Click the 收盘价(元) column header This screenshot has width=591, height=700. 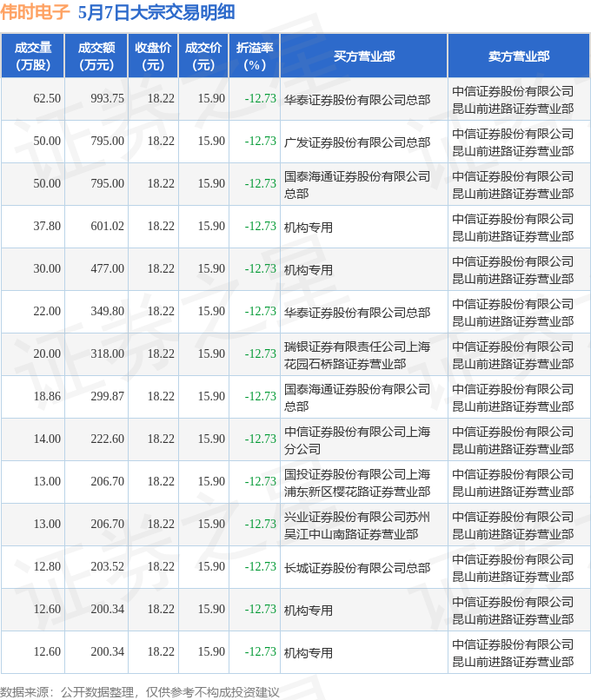(153, 56)
